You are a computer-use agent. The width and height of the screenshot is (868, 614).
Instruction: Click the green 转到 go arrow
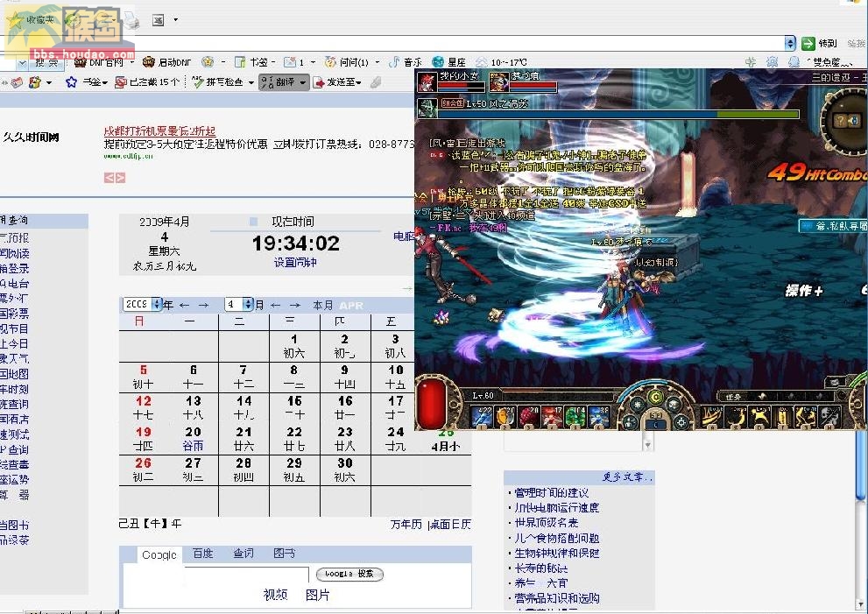coord(808,43)
